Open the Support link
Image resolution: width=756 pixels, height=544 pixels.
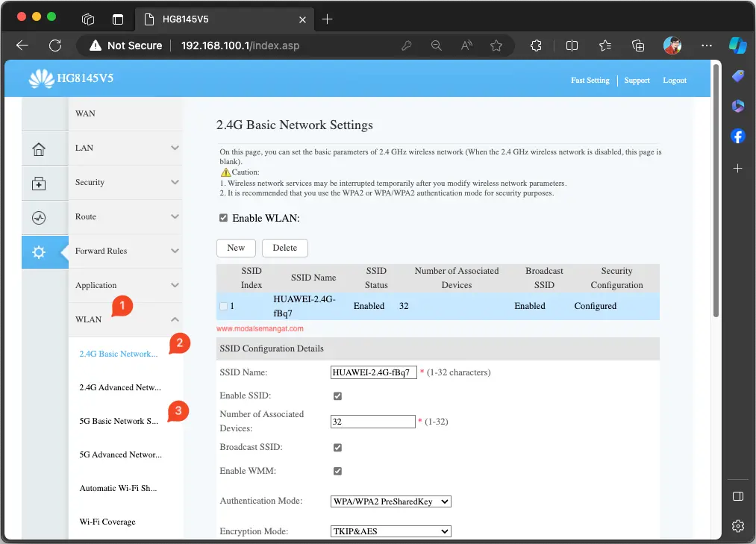pos(637,80)
